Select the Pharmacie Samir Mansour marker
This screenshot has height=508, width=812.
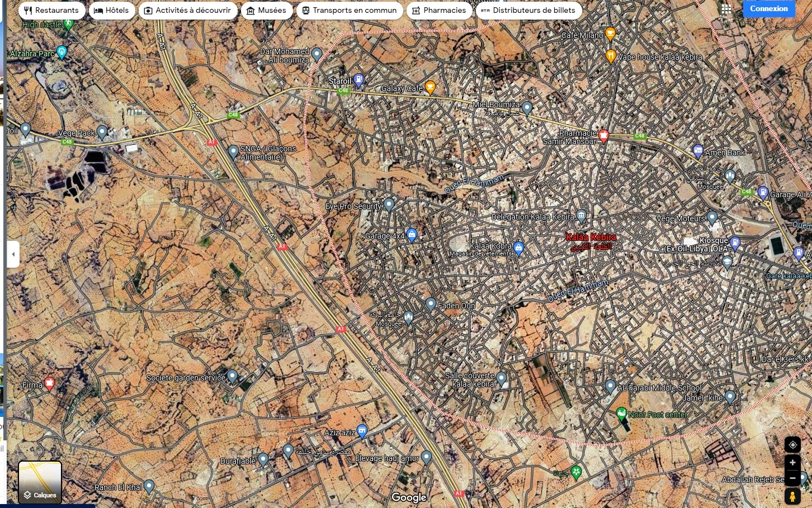tap(603, 136)
